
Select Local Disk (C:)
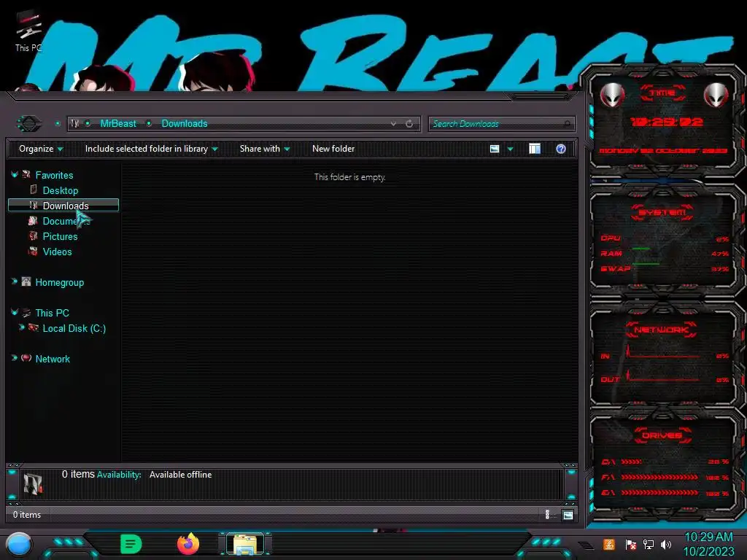74,329
